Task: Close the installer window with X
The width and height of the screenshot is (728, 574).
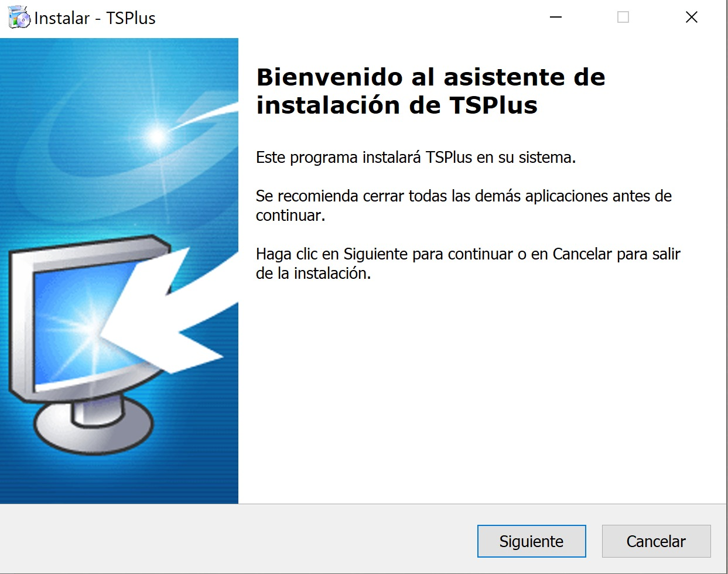Action: click(691, 18)
